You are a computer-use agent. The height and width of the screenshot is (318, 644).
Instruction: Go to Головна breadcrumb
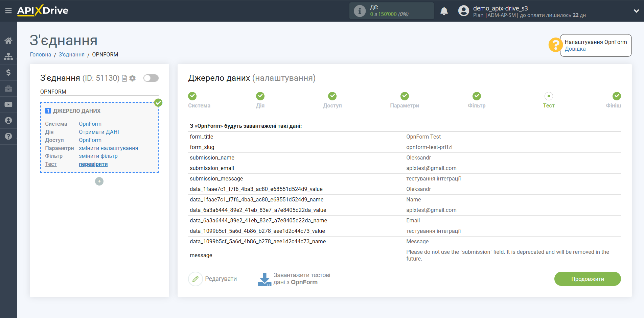tap(41, 54)
